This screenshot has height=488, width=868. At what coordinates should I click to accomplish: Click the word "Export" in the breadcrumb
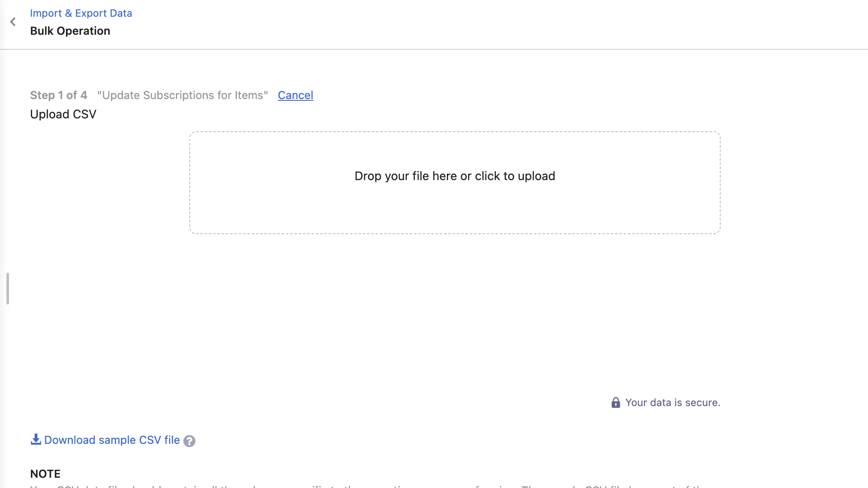(91, 13)
